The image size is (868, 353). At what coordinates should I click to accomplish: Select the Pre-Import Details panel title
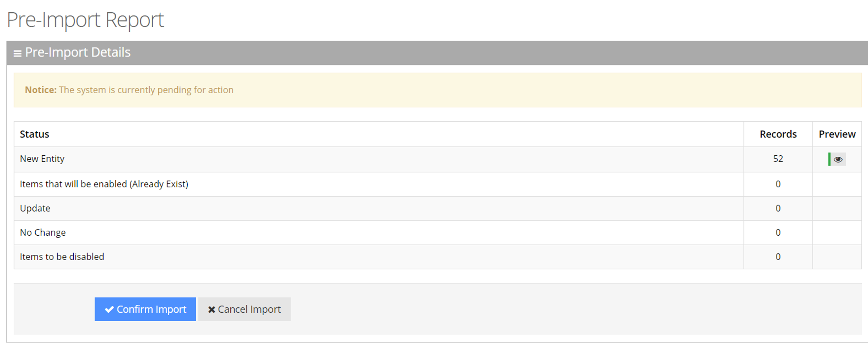point(78,53)
